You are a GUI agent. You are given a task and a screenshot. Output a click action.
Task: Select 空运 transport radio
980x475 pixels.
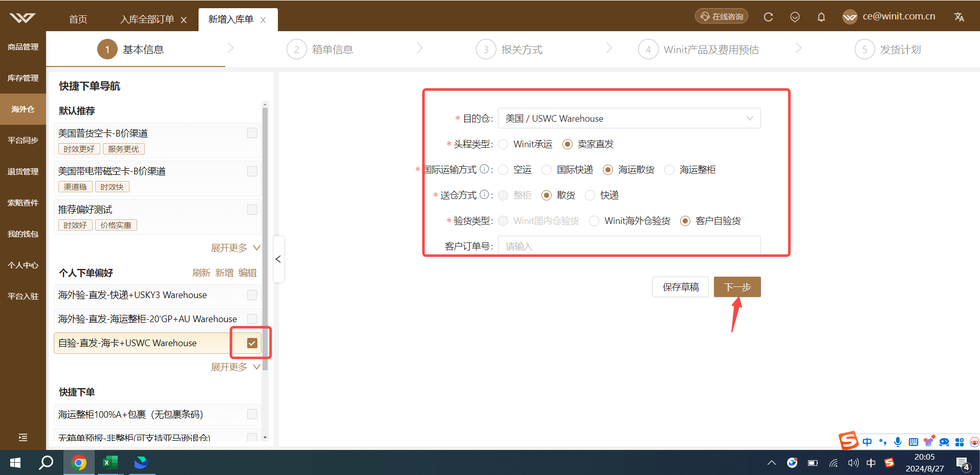[x=504, y=170]
